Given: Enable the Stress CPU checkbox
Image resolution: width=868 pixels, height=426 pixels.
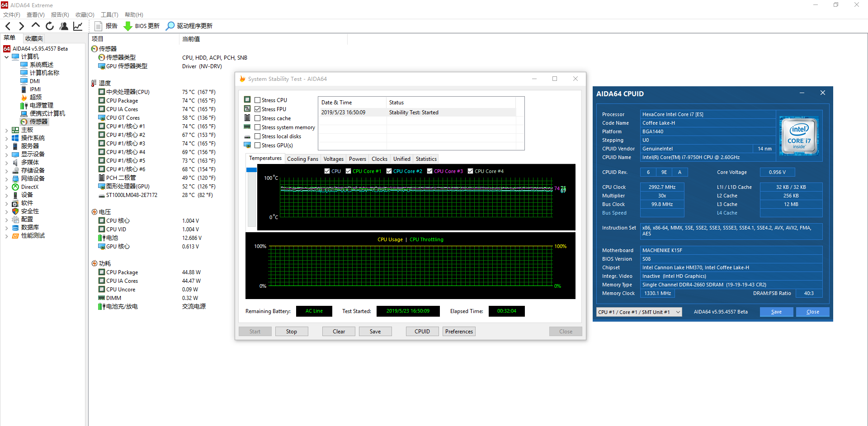Looking at the screenshot, I should coord(257,100).
